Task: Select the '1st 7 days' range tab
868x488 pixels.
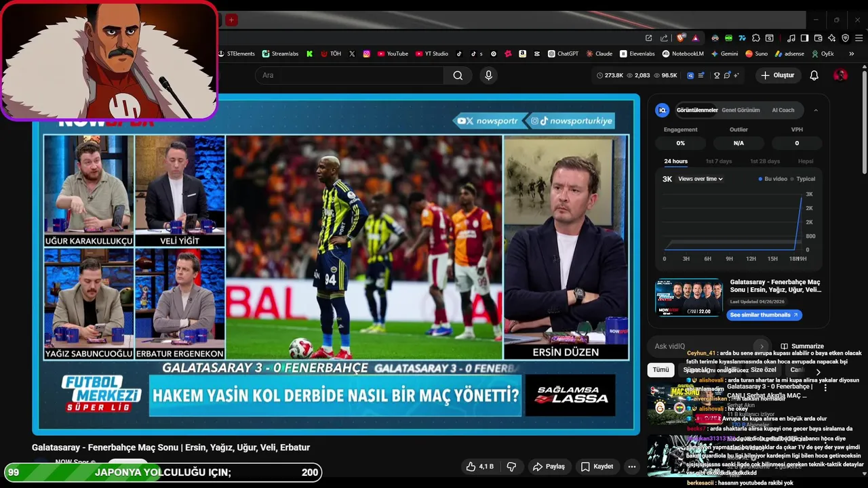Action: click(x=719, y=161)
